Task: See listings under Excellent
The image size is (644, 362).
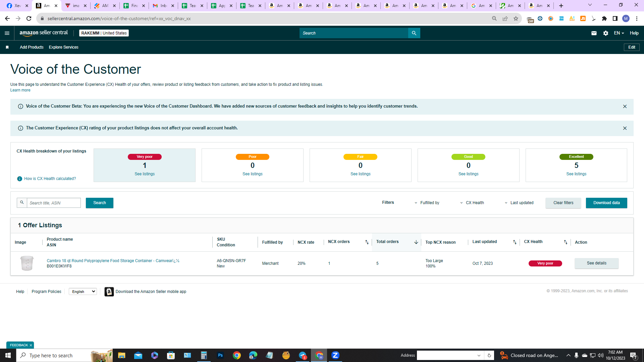Action: tap(576, 174)
